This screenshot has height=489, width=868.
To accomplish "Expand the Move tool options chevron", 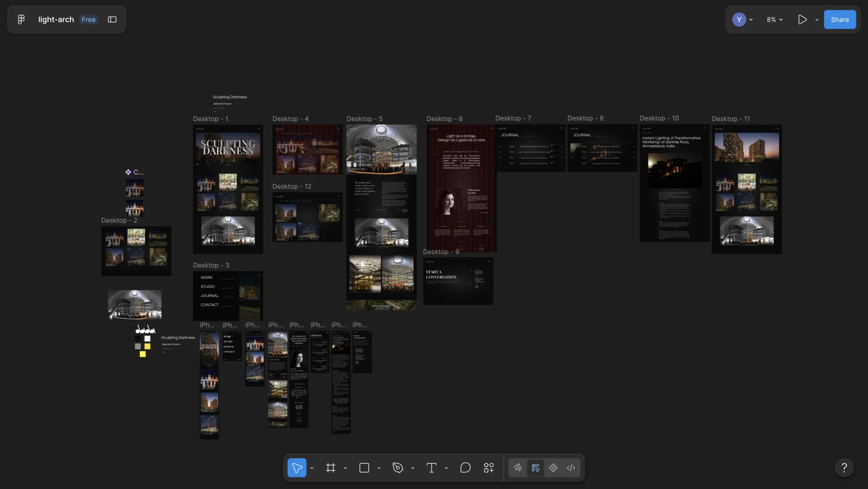I will coord(312,468).
